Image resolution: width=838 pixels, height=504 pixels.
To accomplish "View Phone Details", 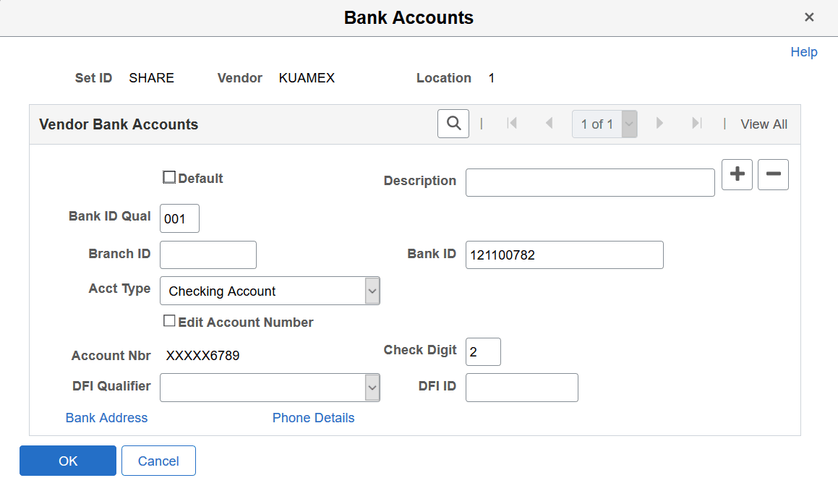I will 313,417.
